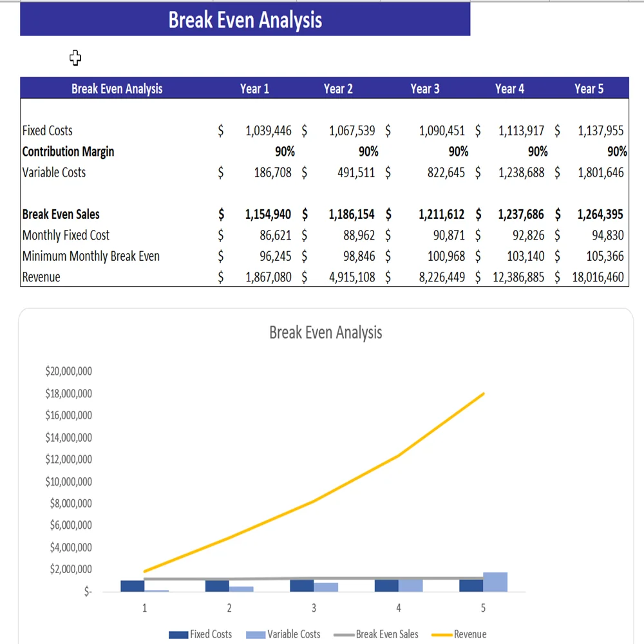This screenshot has height=644, width=644.
Task: Click the Monthly Fixed Cost row label
Action: click(66, 236)
